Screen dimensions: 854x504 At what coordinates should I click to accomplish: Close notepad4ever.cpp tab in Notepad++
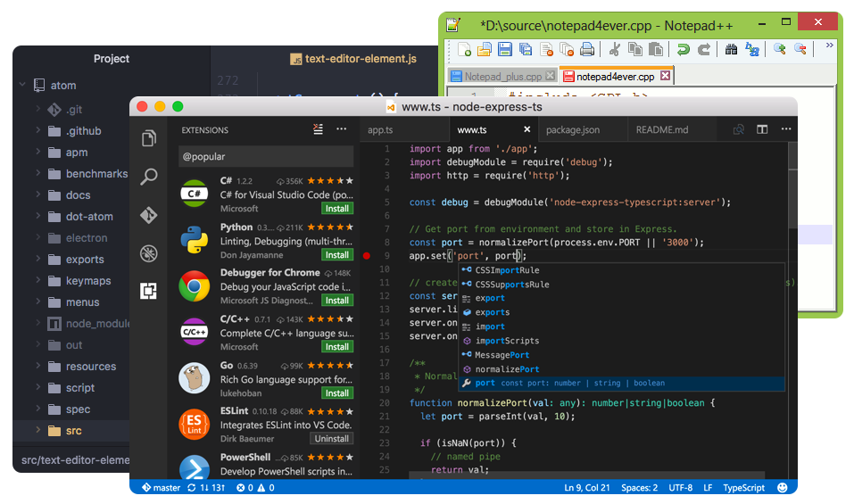coord(665,76)
